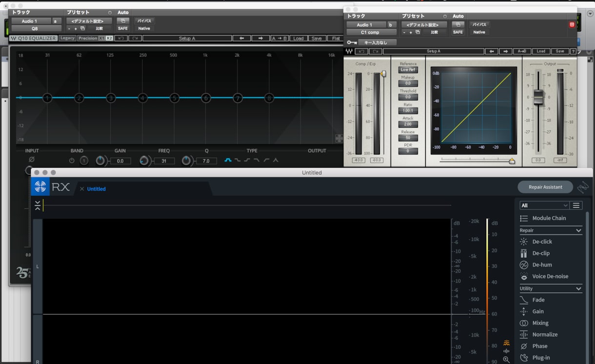The height and width of the screenshot is (364, 595).
Task: Click redo arrow in C1 comp toolbar
Action: [x=375, y=51]
